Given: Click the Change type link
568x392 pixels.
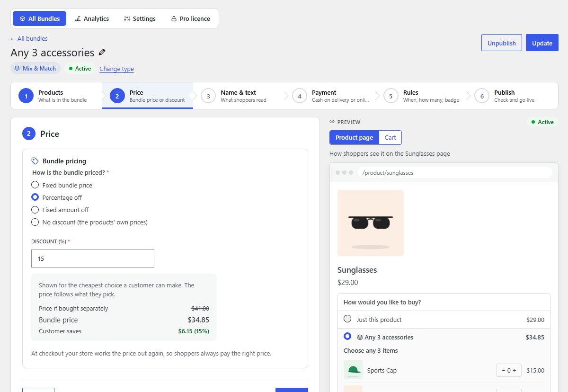Looking at the screenshot, I should [x=116, y=69].
